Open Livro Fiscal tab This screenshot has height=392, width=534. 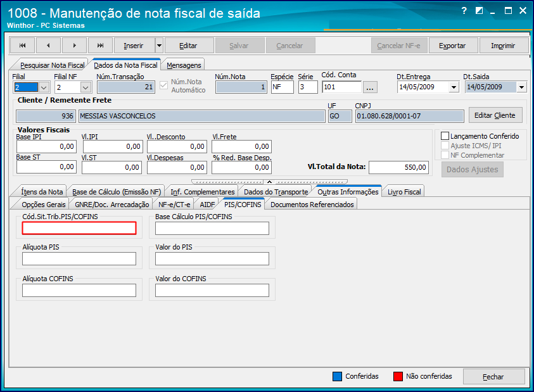[404, 192]
